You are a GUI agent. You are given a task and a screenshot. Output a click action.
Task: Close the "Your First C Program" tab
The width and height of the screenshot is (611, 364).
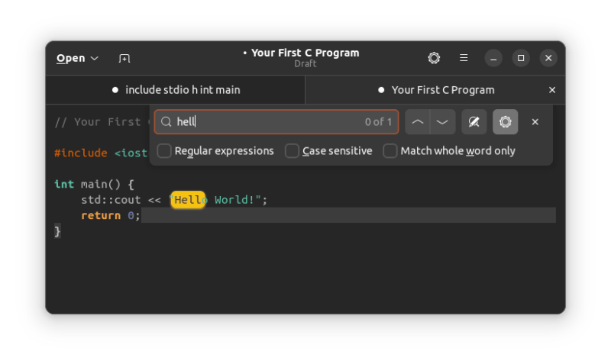coord(552,90)
